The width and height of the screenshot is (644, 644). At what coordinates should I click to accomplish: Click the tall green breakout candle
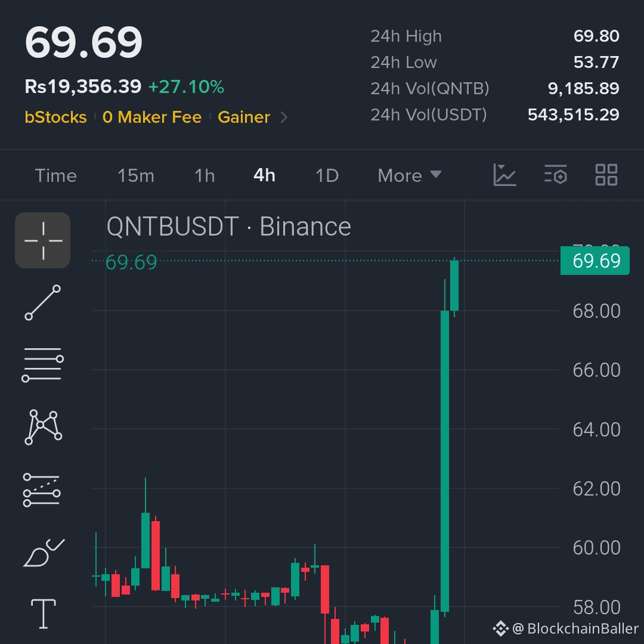(x=445, y=461)
